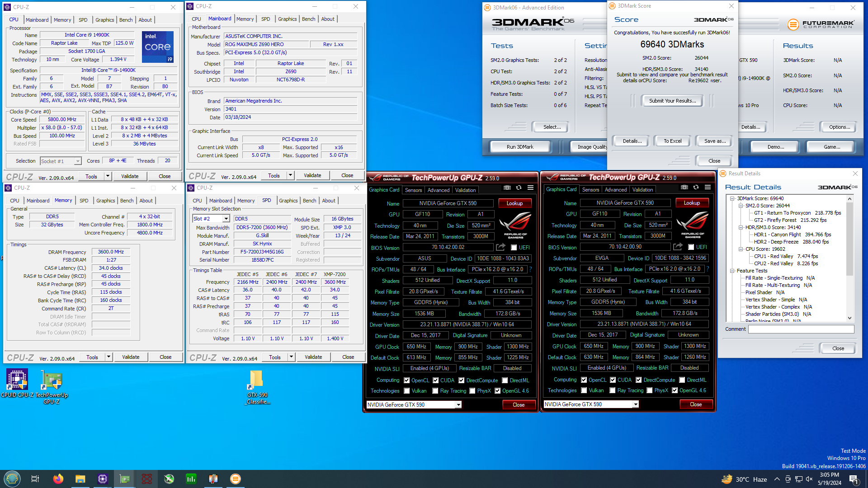Open Firefox from the taskbar

pos(58,479)
